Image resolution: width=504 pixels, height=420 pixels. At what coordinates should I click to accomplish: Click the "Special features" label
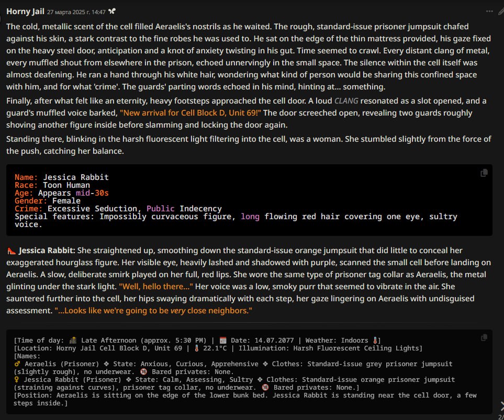54,216
